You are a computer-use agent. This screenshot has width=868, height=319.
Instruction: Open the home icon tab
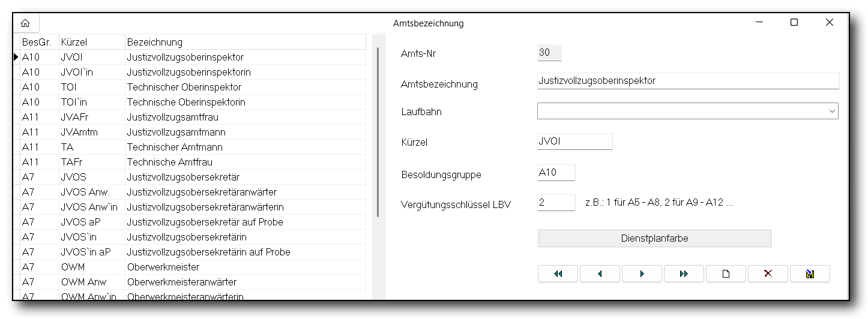click(25, 23)
